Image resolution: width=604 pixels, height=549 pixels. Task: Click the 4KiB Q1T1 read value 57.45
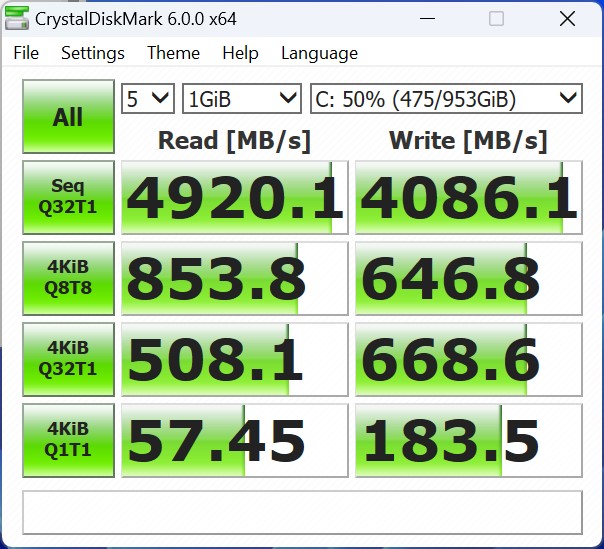coord(235,440)
